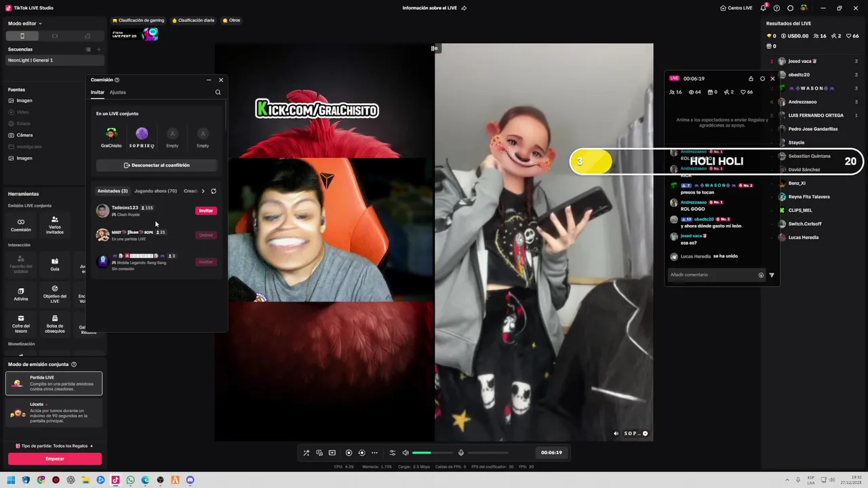Lock the LIVE chat overlay
Image resolution: width=868 pixels, height=488 pixels.
(x=751, y=79)
